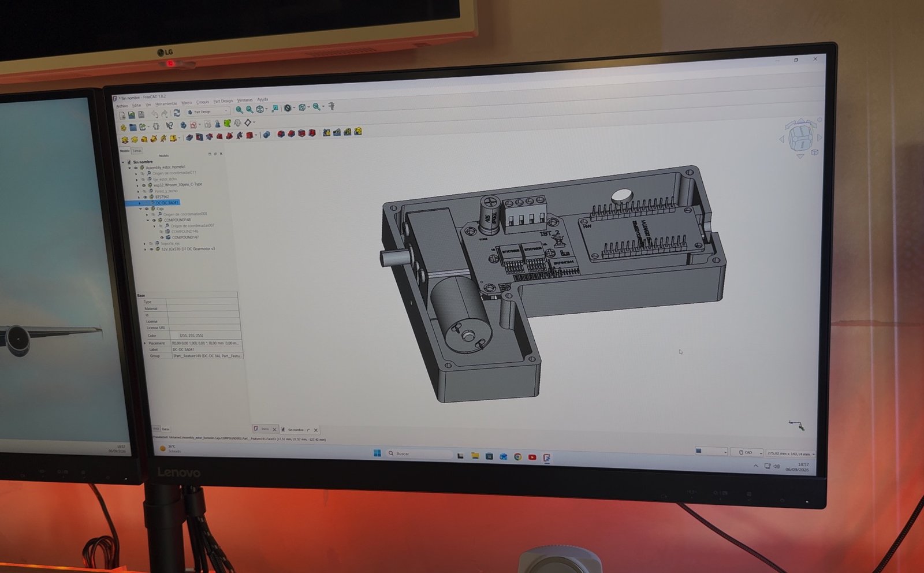This screenshot has width=924, height=573.
Task: Switch to the Tareas panel tab
Action: [x=137, y=151]
